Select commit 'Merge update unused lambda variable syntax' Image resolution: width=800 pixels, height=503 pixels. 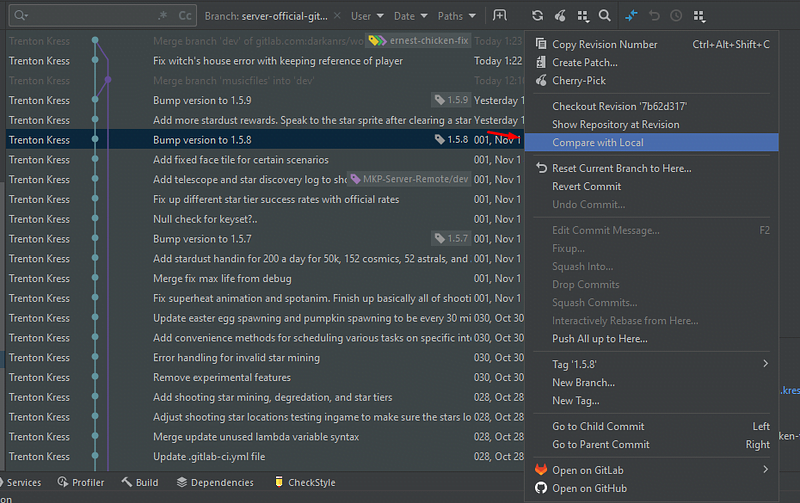coord(265,437)
